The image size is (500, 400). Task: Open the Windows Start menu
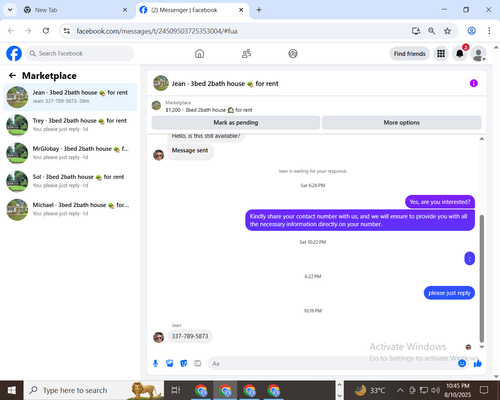[x=12, y=390]
